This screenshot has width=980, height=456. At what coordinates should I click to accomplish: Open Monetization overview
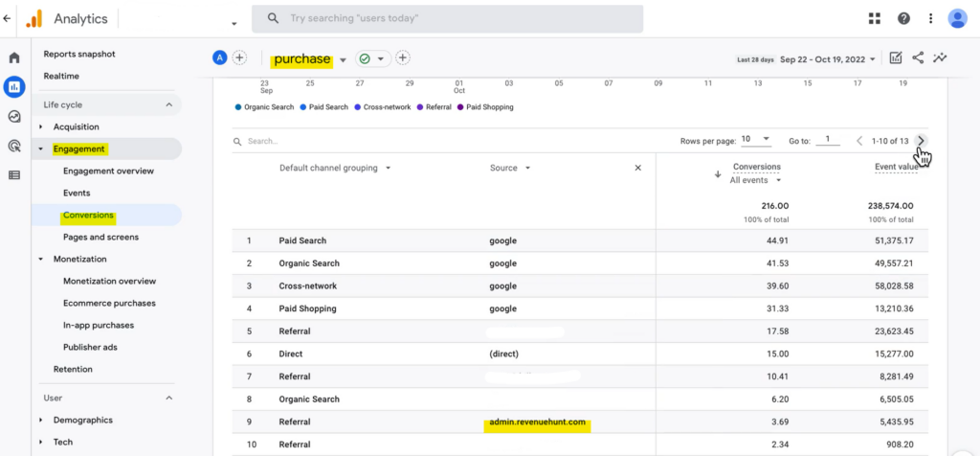coord(109,281)
